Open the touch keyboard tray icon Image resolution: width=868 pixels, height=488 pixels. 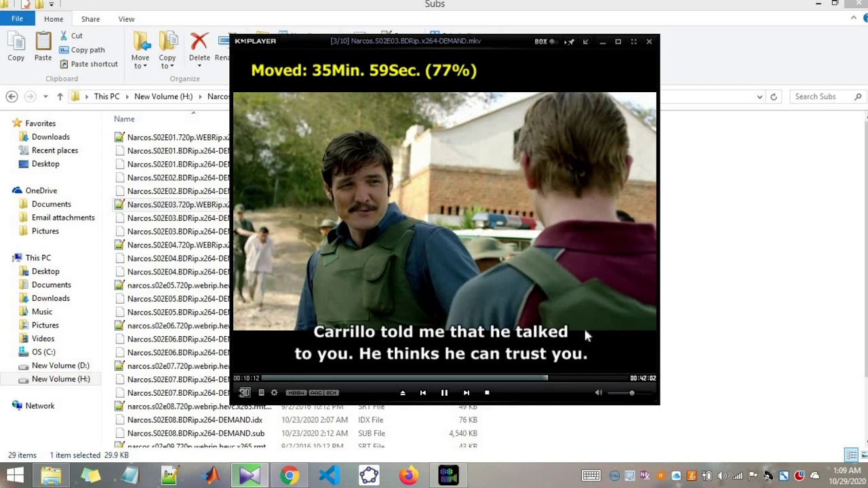[591, 476]
